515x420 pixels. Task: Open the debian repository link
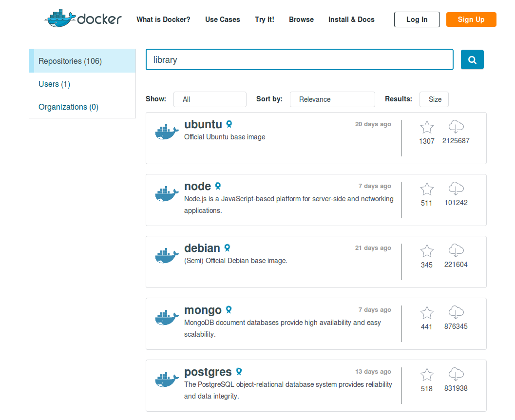click(202, 248)
